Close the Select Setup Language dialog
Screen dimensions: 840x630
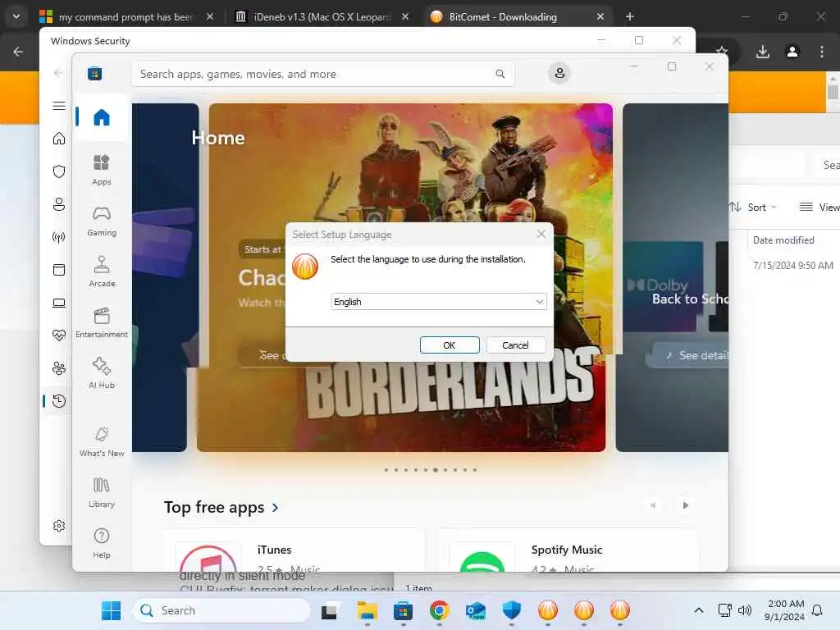pyautogui.click(x=541, y=234)
